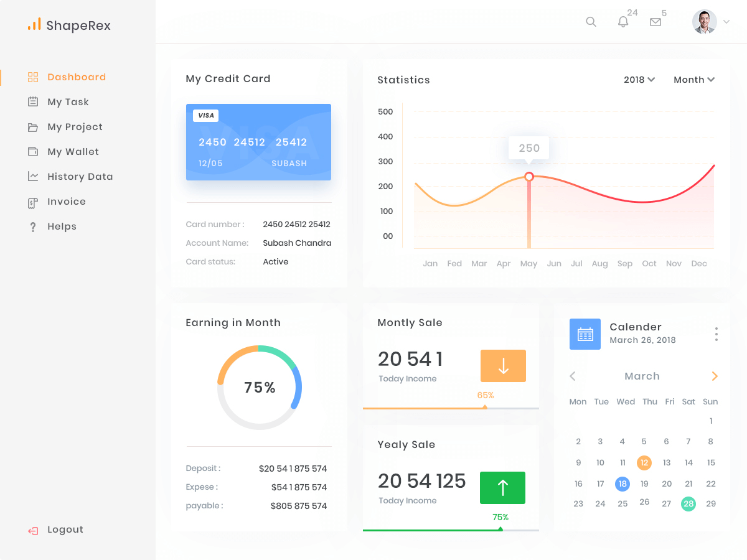Expand the 2018 year dropdown

(x=639, y=80)
